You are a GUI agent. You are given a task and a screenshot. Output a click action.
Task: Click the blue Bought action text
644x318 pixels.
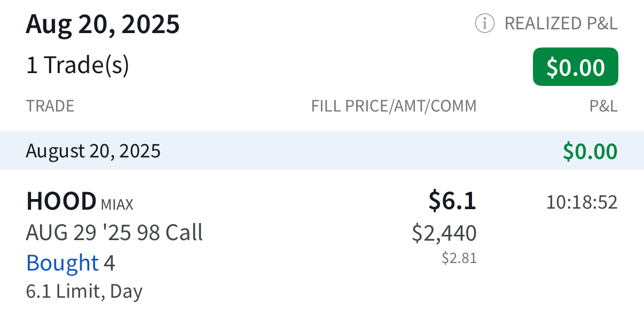click(x=62, y=263)
